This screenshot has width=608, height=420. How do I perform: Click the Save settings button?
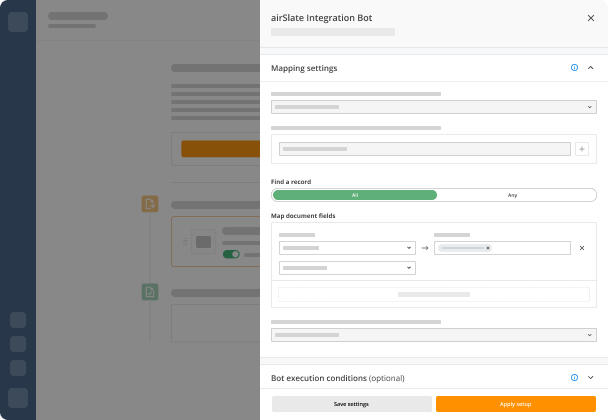coord(351,404)
